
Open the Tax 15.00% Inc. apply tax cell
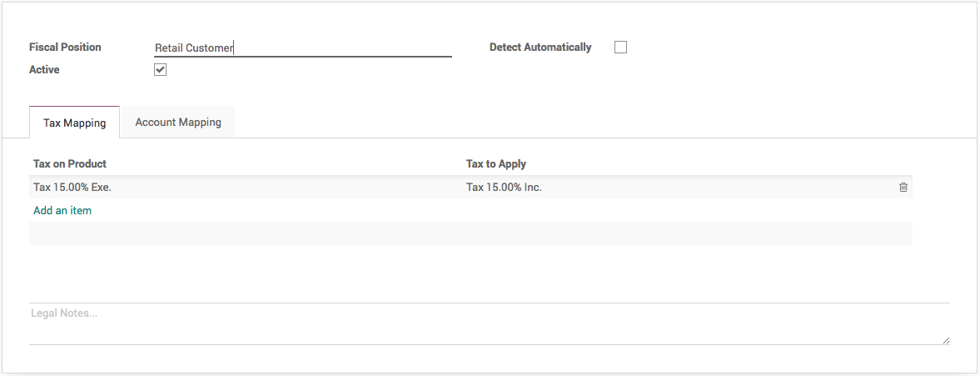(x=504, y=188)
